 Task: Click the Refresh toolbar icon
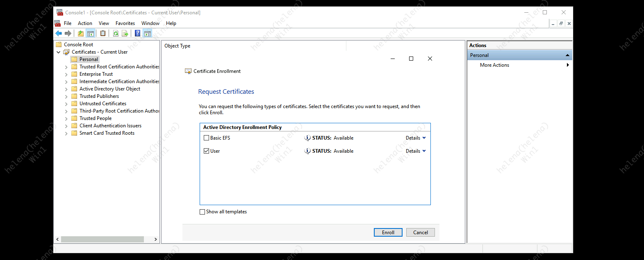tap(116, 34)
